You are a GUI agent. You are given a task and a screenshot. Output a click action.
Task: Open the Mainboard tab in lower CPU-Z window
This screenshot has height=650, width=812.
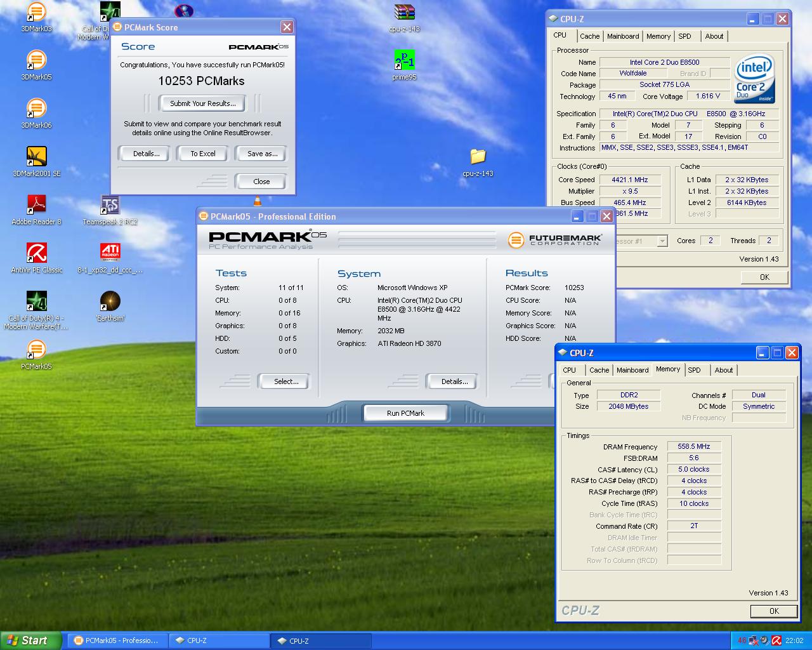(632, 370)
